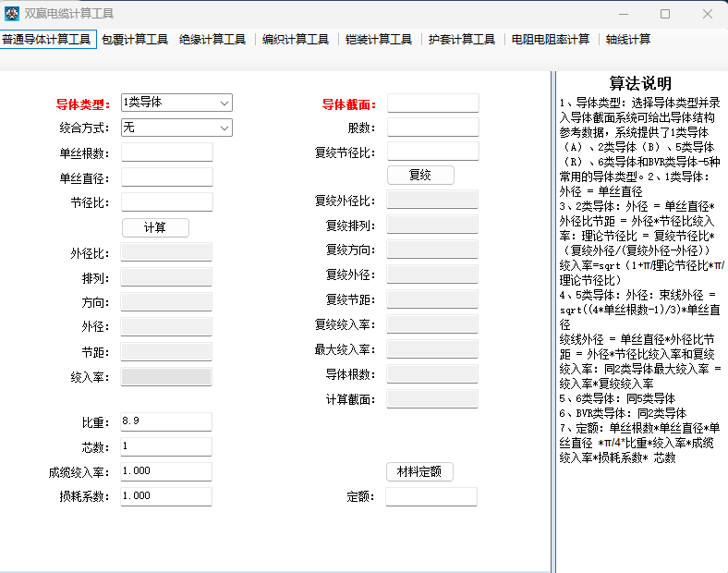Viewport: 728px width, 573px height.
Task: Select the 轴线计算 tab
Action: pyautogui.click(x=628, y=40)
